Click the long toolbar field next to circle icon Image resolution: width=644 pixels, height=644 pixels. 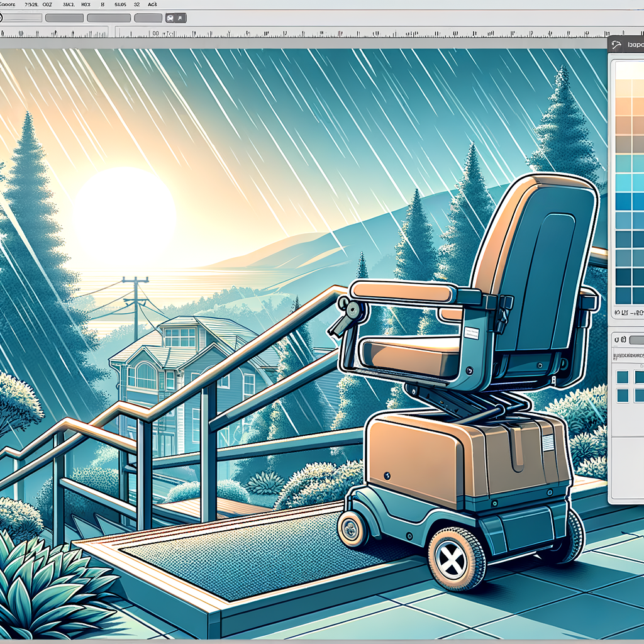[23, 18]
